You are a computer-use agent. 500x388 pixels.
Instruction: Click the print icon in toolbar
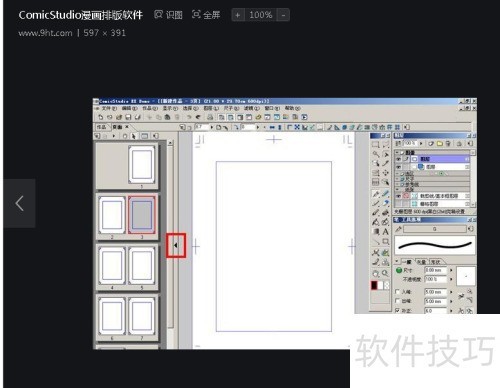[210, 117]
